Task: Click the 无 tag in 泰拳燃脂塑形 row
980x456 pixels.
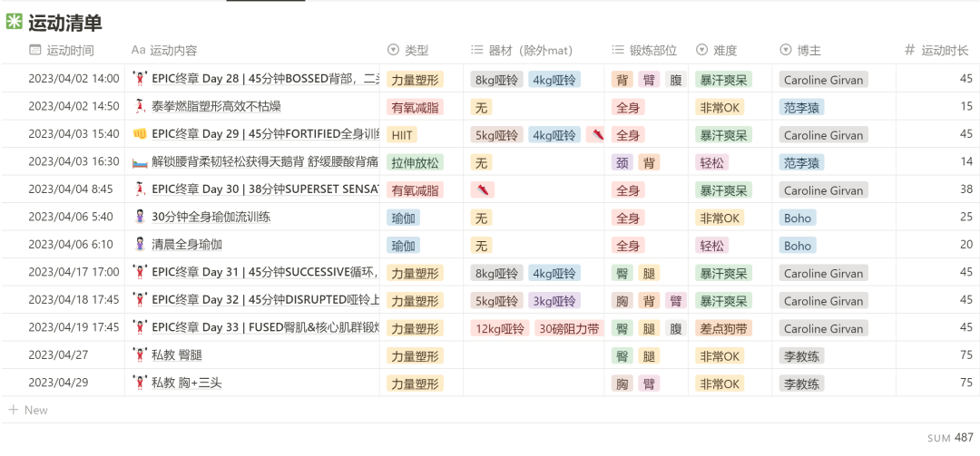Action: pyautogui.click(x=481, y=108)
